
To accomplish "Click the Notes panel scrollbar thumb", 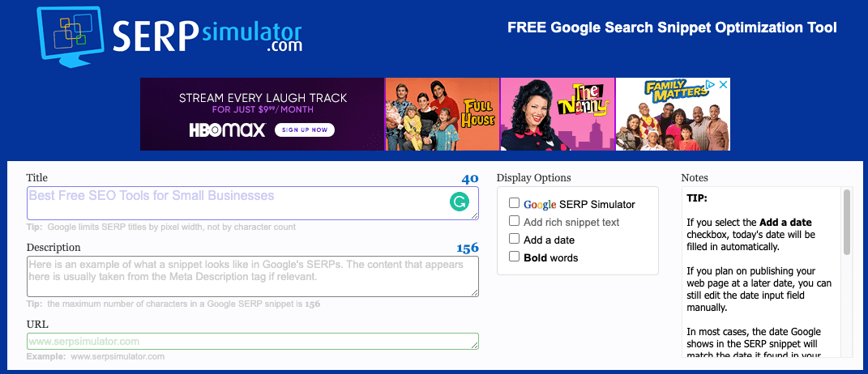I will [846, 222].
